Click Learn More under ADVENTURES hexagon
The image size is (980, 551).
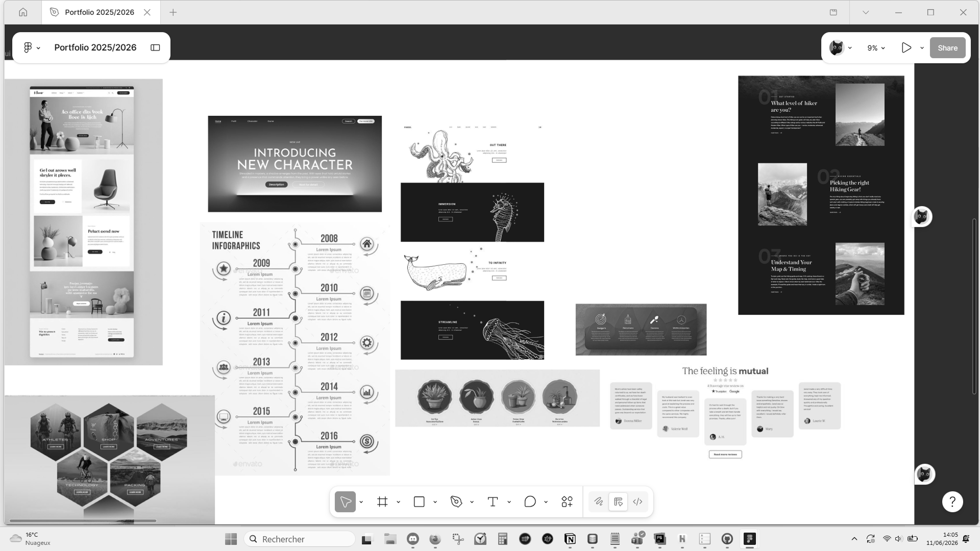pyautogui.click(x=161, y=446)
